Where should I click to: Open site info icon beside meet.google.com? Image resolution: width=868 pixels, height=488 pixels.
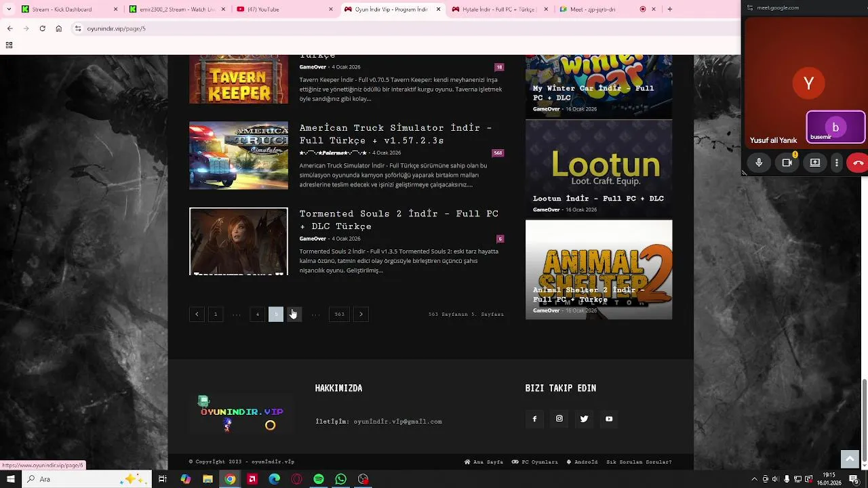(x=750, y=7)
